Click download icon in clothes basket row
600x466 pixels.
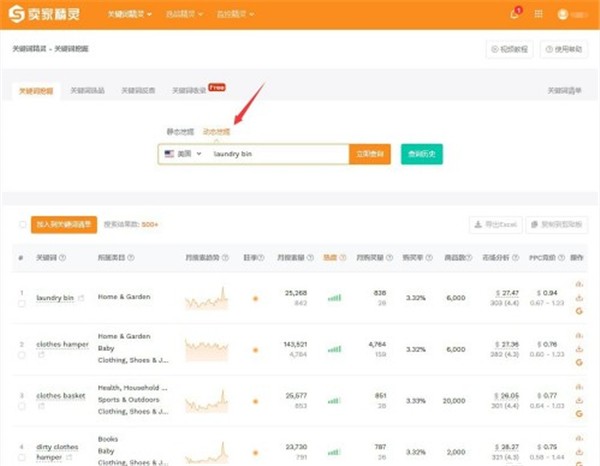(x=579, y=400)
